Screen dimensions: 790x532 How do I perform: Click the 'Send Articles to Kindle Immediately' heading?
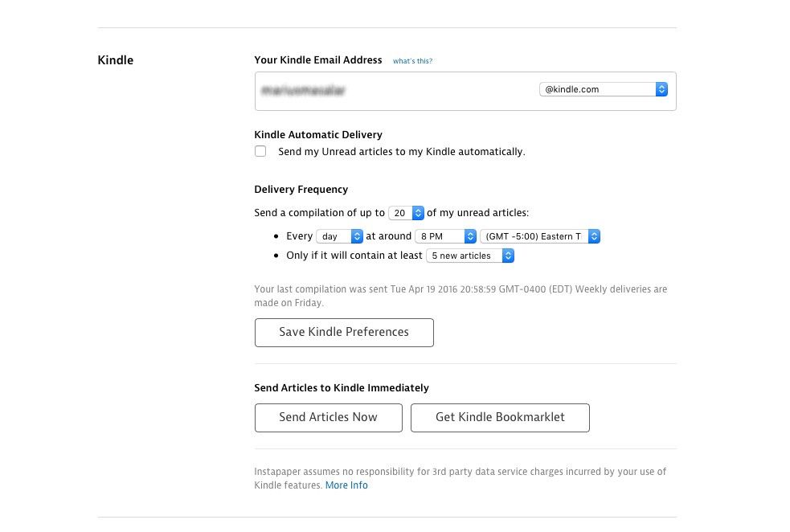(342, 388)
